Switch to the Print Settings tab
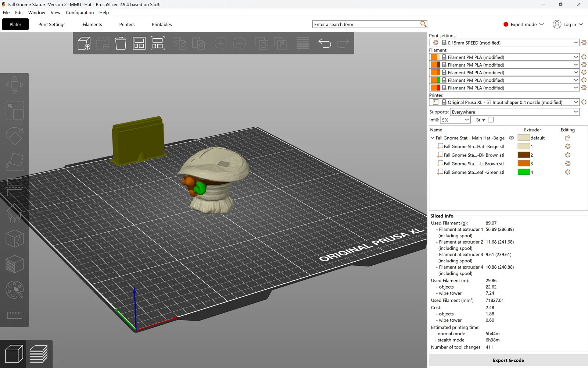Screen dimensions: 588x368 click(x=52, y=24)
